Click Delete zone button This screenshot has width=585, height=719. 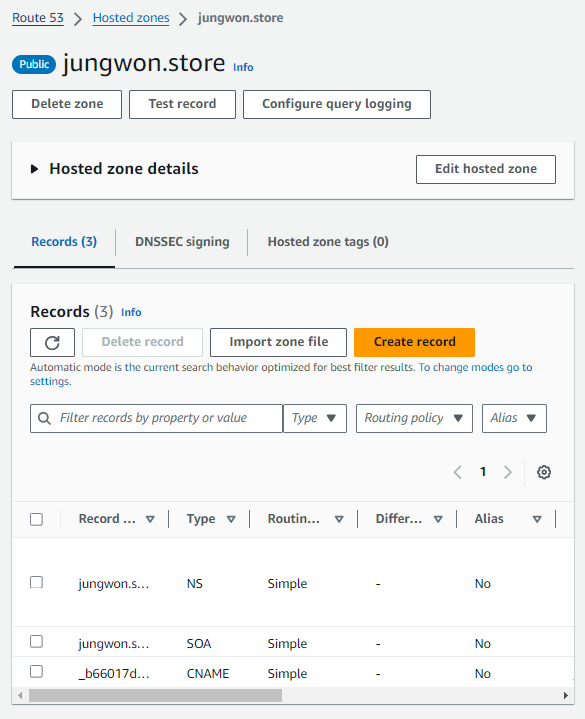pyautogui.click(x=67, y=105)
